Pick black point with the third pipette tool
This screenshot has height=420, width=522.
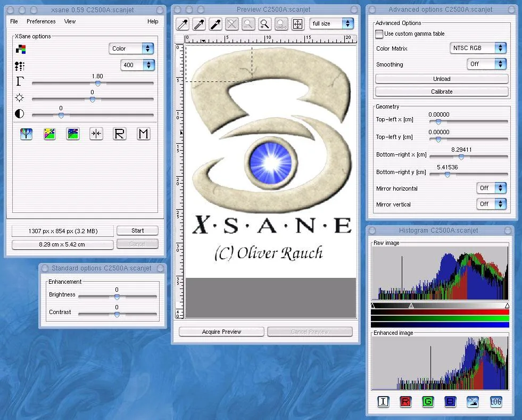coord(216,24)
